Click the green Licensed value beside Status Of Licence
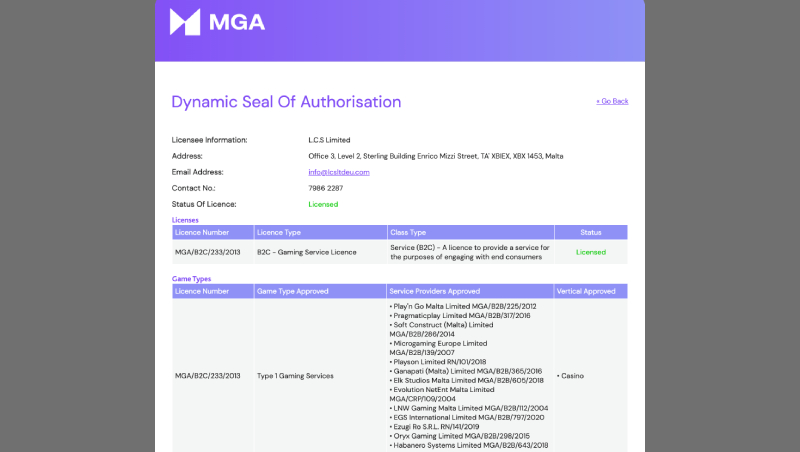The image size is (800, 452). (323, 204)
